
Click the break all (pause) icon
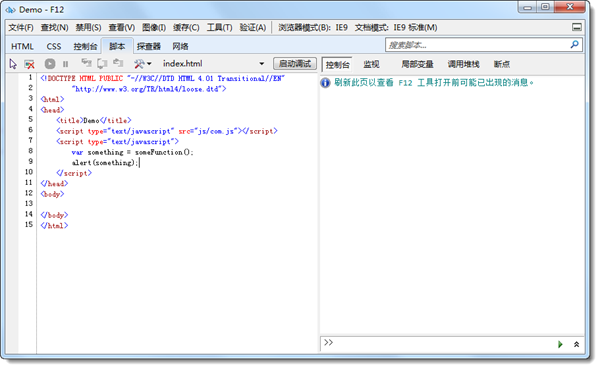65,64
